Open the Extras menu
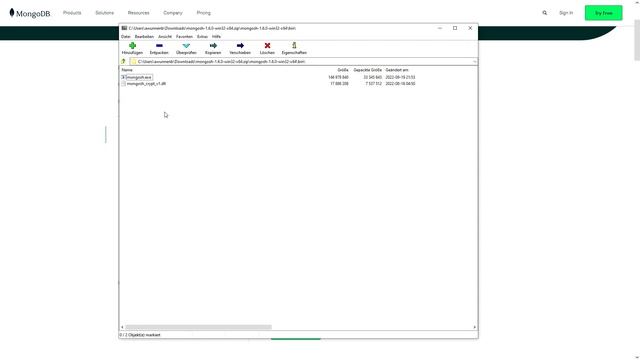The width and height of the screenshot is (640, 360). coord(202,37)
